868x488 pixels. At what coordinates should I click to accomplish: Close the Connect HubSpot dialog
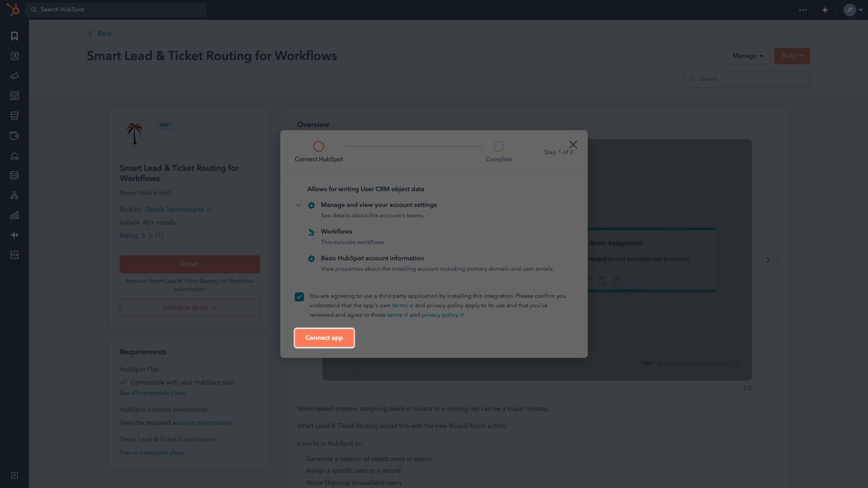[573, 145]
